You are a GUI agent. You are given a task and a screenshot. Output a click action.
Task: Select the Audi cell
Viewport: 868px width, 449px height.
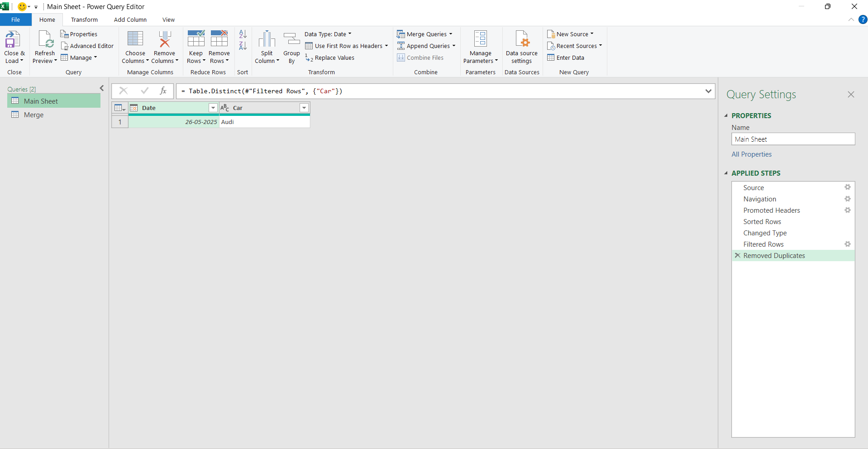265,122
